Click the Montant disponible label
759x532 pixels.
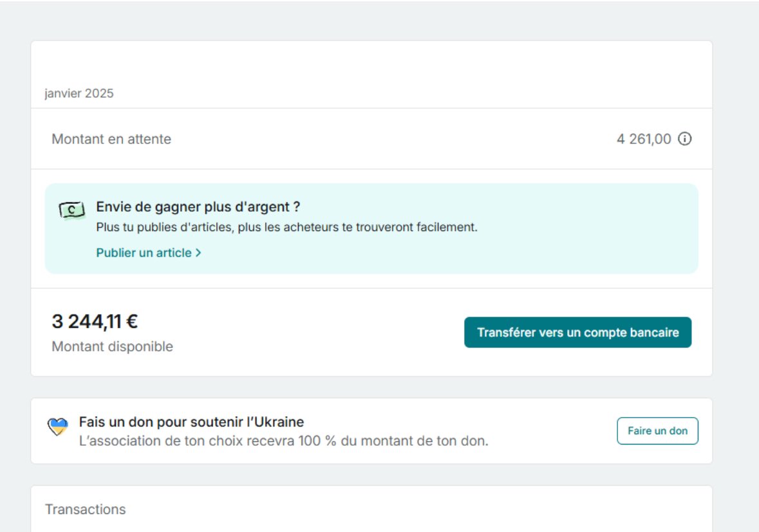(x=112, y=347)
